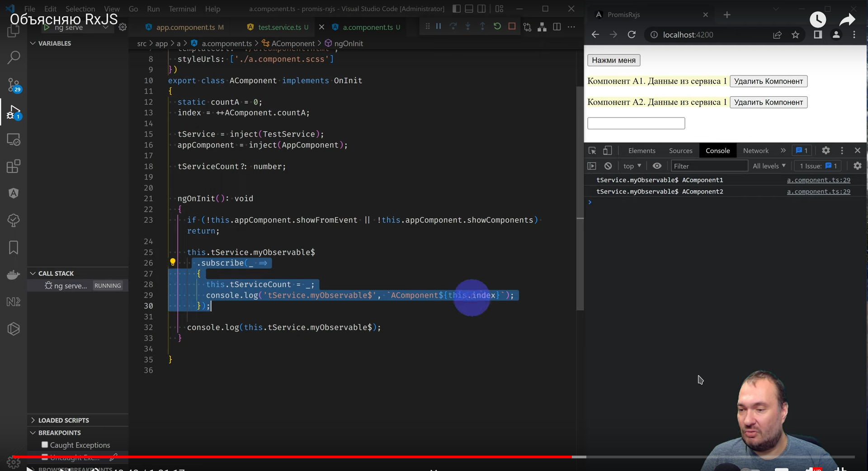Switch to Elements tab in DevTools
The image size is (868, 471).
click(x=642, y=151)
